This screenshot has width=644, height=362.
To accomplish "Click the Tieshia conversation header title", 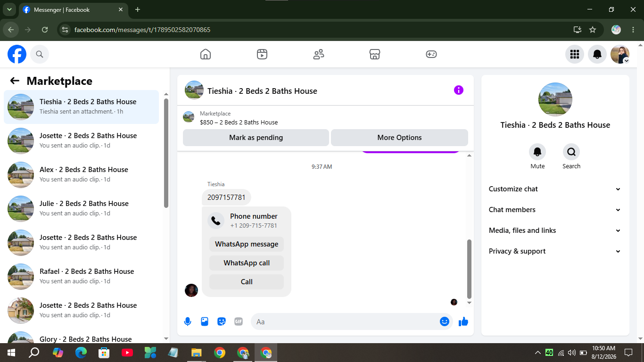I will (x=262, y=91).
